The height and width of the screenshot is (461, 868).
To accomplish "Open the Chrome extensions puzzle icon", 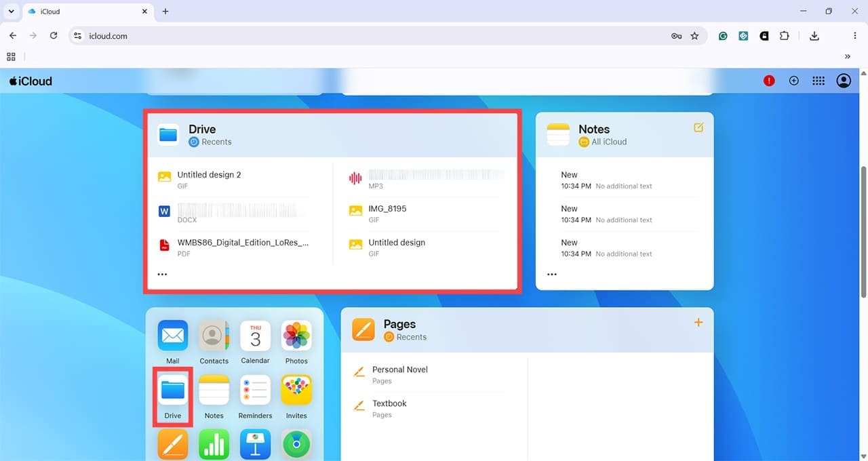I will coord(785,36).
